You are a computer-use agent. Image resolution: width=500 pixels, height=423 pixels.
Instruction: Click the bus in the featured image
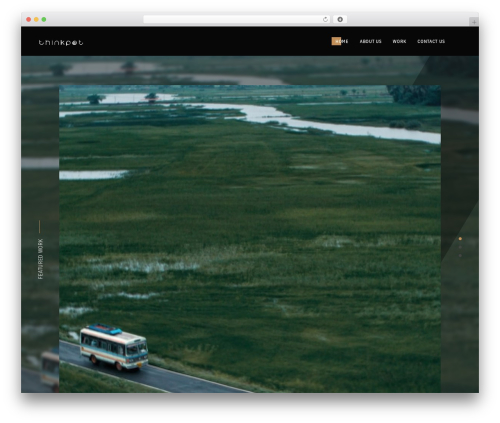(114, 347)
